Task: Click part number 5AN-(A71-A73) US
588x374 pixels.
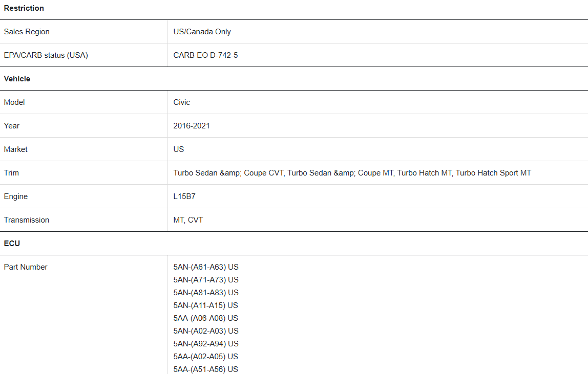Action: [206, 280]
